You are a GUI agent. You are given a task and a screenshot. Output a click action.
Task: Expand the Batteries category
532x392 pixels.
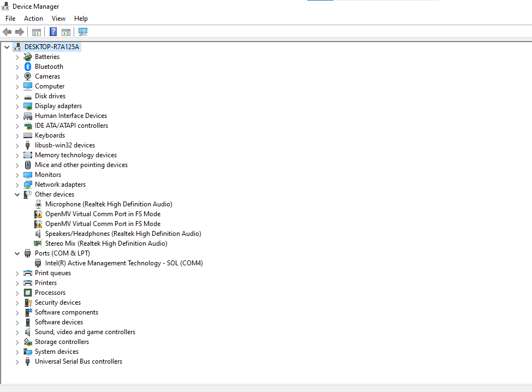[x=17, y=57]
